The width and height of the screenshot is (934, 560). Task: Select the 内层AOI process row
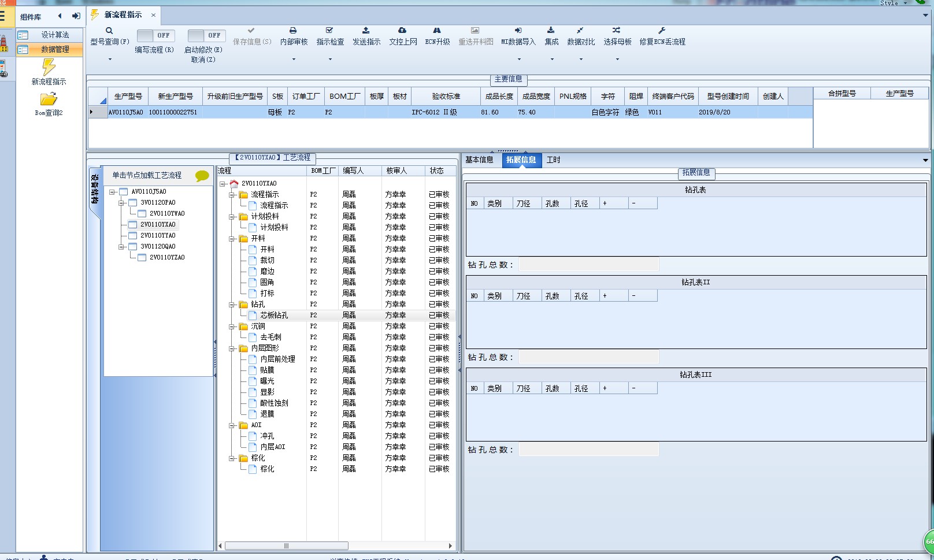pos(337,447)
